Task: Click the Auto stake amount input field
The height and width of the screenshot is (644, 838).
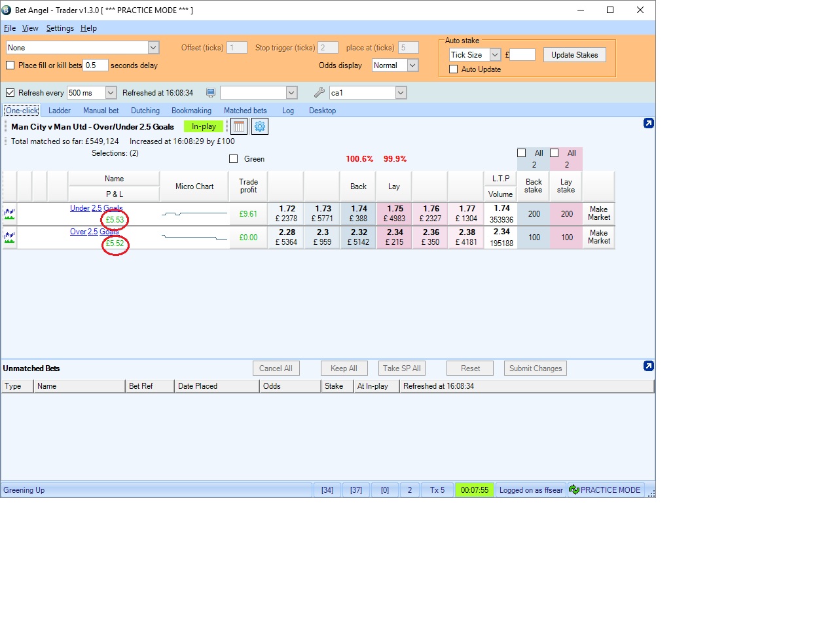Action: [522, 55]
